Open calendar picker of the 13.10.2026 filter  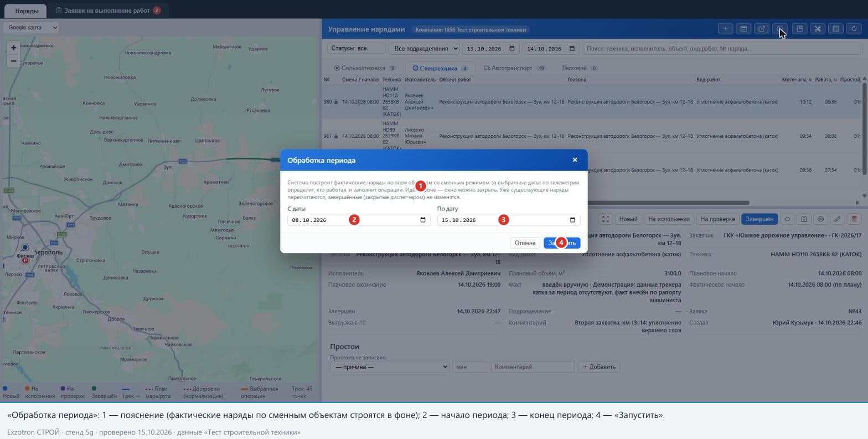coord(512,49)
